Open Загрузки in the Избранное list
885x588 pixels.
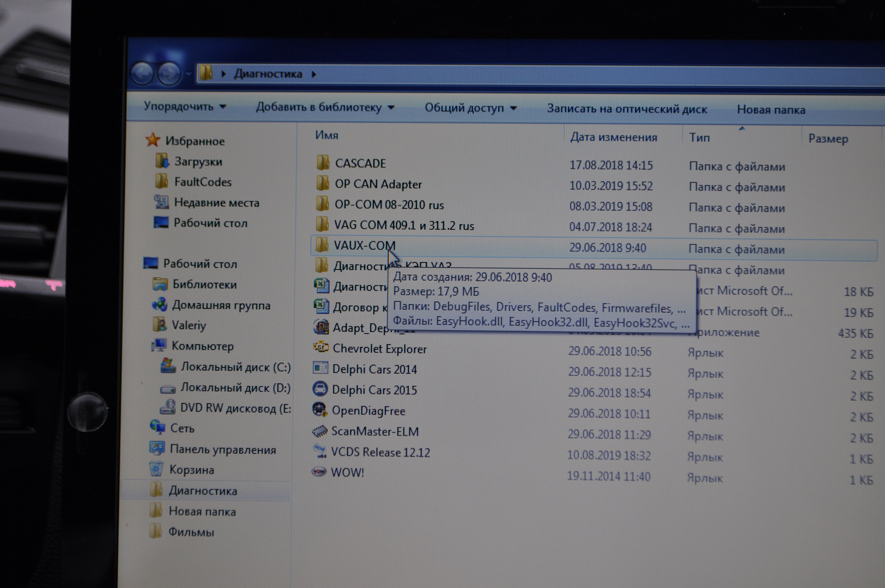pyautogui.click(x=198, y=162)
